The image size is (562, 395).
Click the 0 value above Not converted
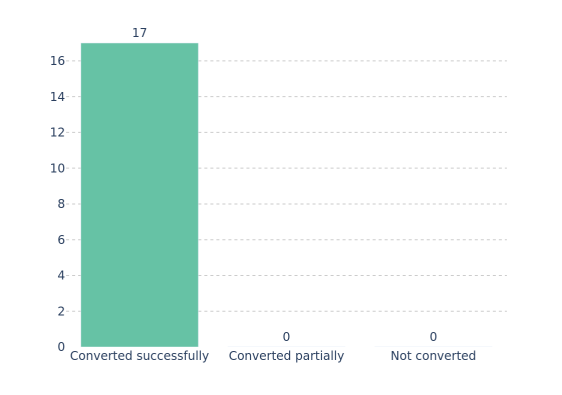click(433, 337)
